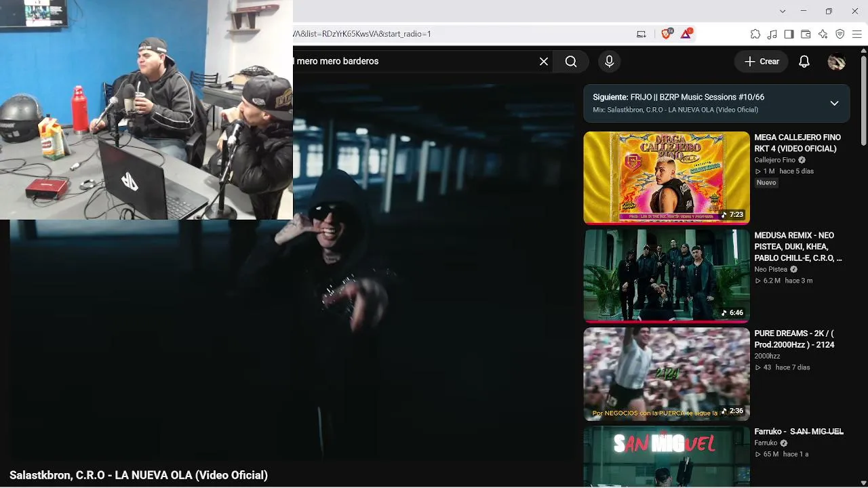The width and height of the screenshot is (868, 488).
Task: Click the YouTube search magnifier button
Action: click(571, 61)
